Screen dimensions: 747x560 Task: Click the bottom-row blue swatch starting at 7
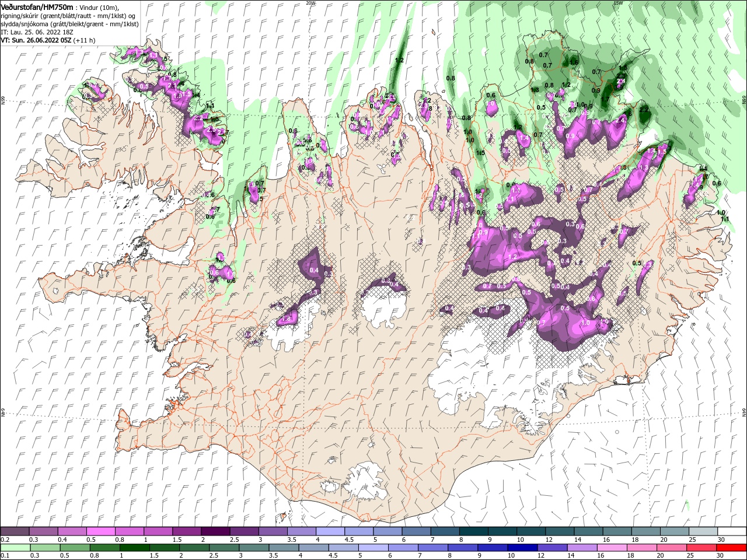[x=433, y=548]
